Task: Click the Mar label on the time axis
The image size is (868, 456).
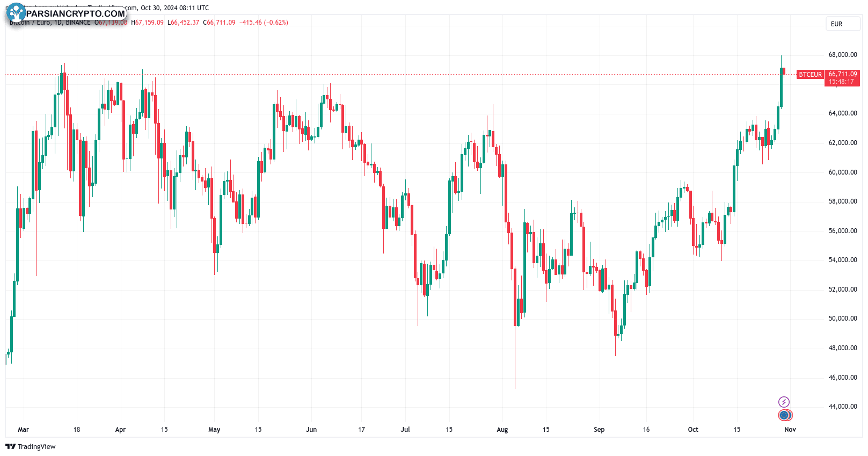Action: pos(24,430)
